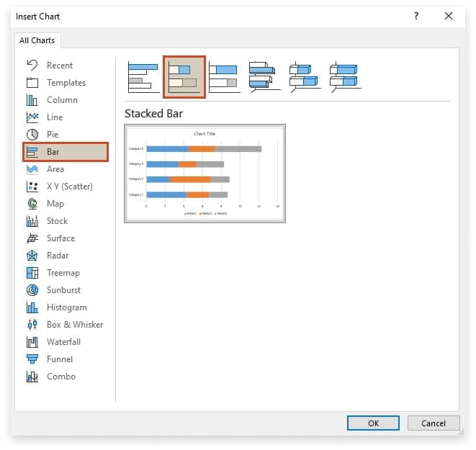
Task: Switch to the All Charts tab
Action: 37,41
